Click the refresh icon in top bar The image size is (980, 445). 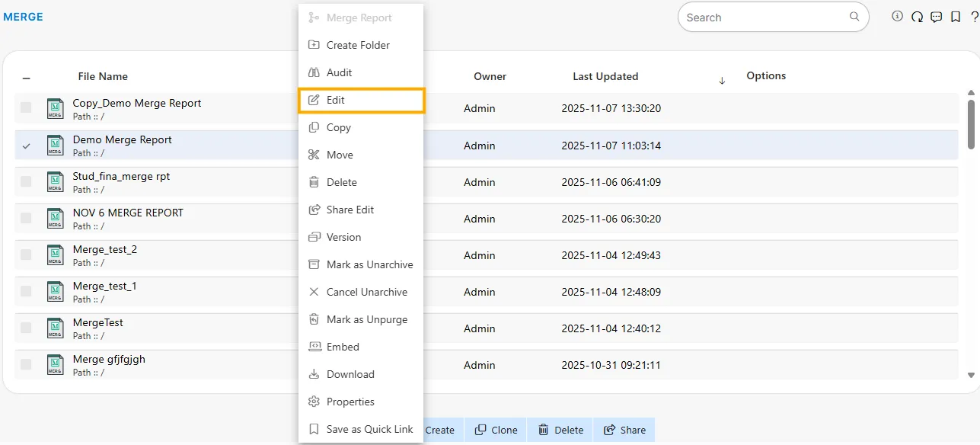pos(917,17)
